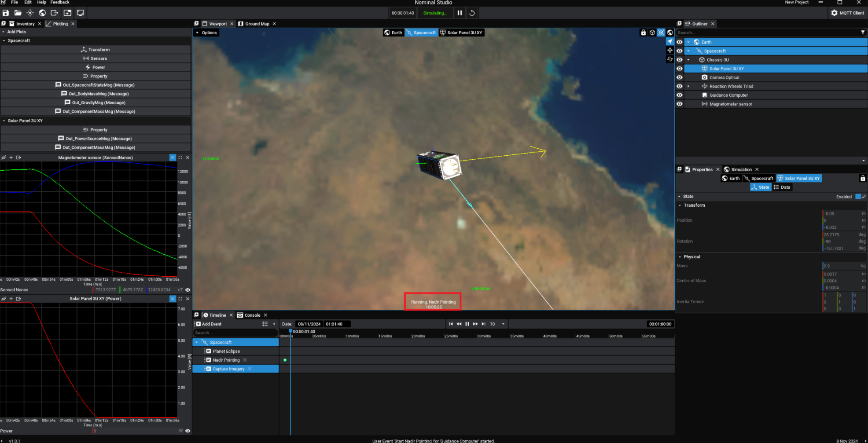Image resolution: width=868 pixels, height=443 pixels.
Task: Uncheck the Enabled checkbox in State
Action: tap(858, 197)
